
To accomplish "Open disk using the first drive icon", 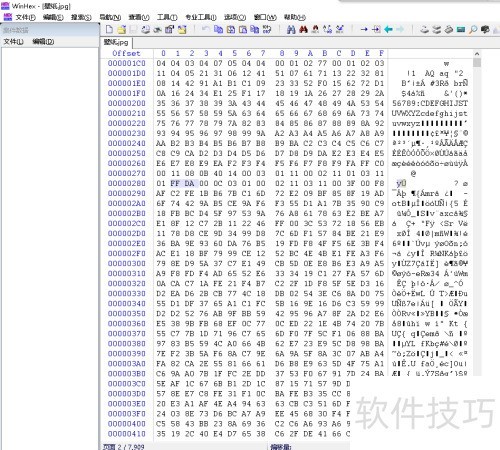I will click(x=424, y=30).
